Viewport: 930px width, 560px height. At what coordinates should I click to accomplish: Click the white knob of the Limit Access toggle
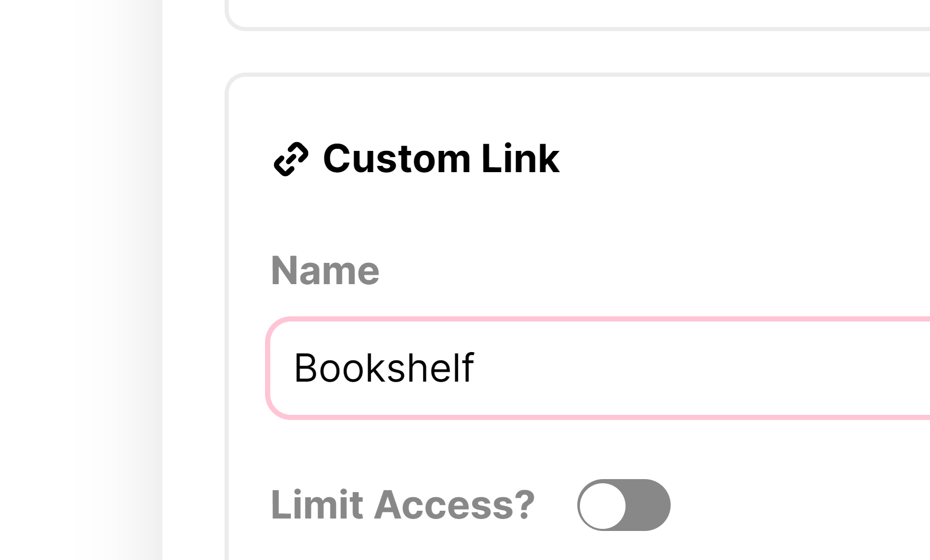603,505
